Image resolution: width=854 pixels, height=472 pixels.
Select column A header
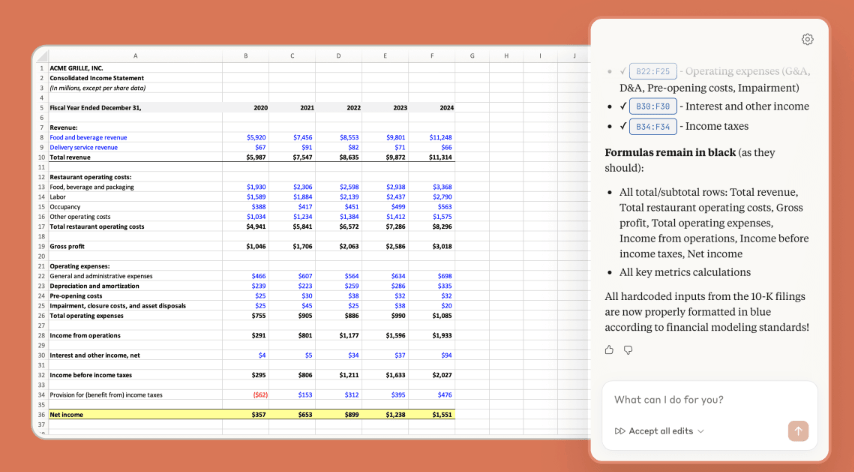[x=135, y=56]
